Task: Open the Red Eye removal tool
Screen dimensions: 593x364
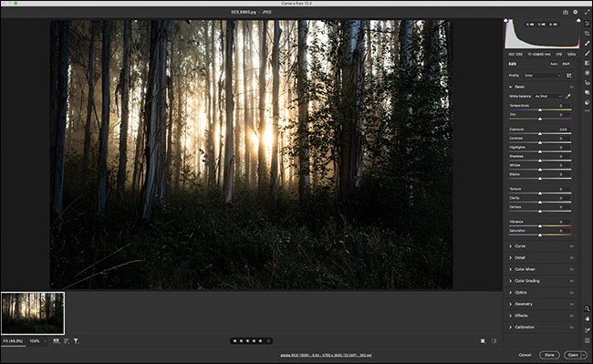Action: click(587, 82)
